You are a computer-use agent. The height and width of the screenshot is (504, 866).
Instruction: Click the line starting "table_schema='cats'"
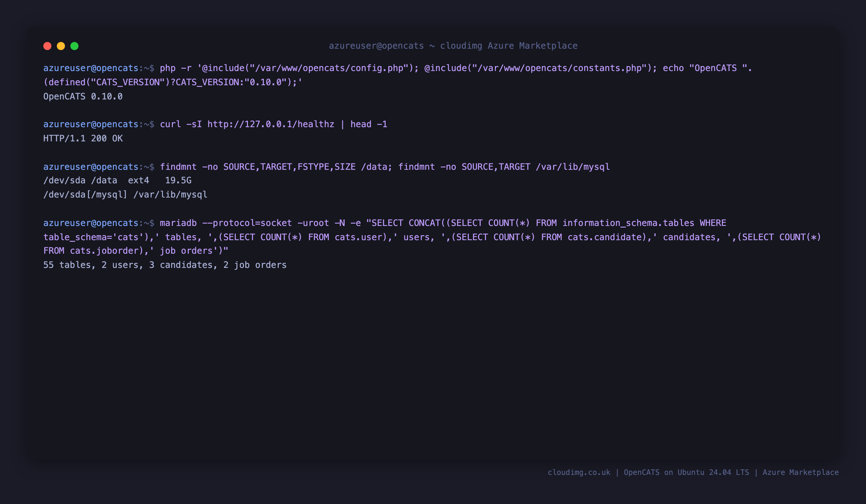tap(432, 237)
